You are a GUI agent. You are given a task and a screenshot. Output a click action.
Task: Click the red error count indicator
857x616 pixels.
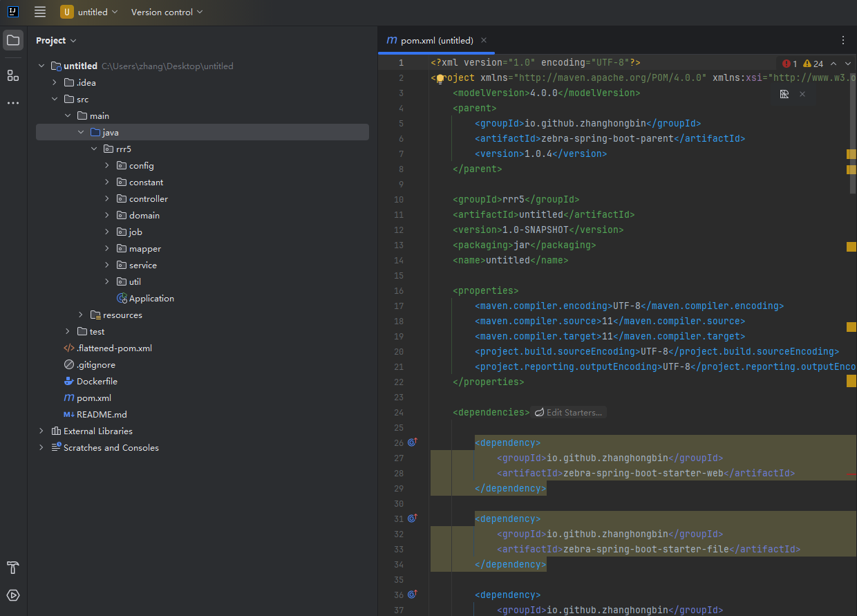pos(789,64)
